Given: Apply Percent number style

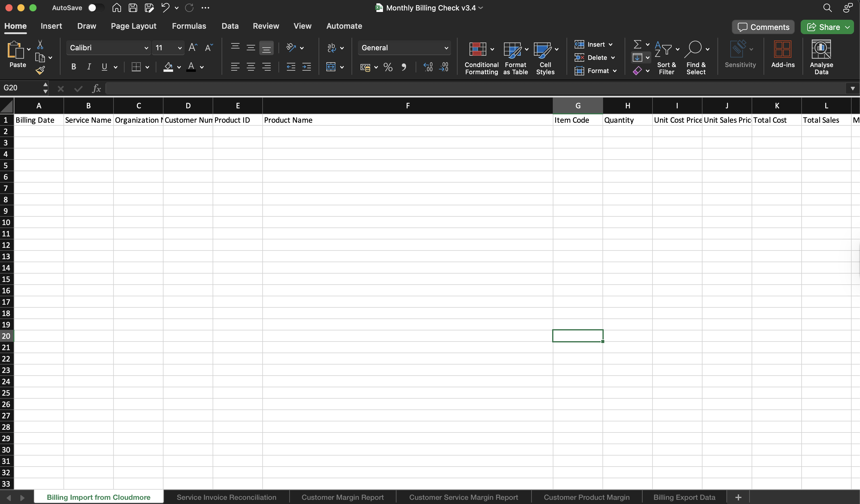Looking at the screenshot, I should pos(388,67).
